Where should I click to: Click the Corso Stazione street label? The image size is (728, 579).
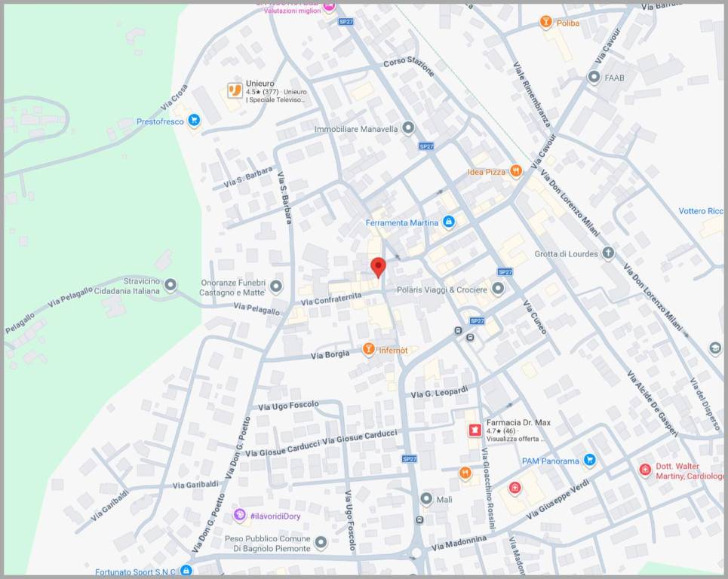tap(409, 66)
